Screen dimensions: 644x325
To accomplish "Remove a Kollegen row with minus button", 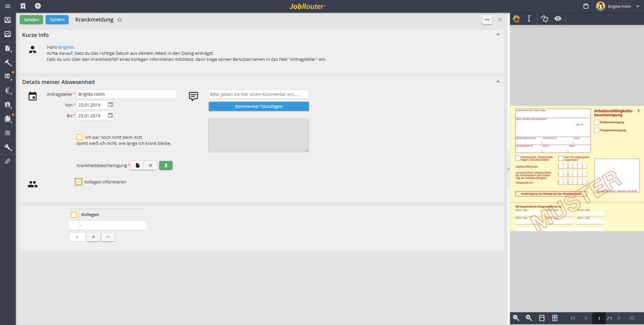I will tap(108, 237).
